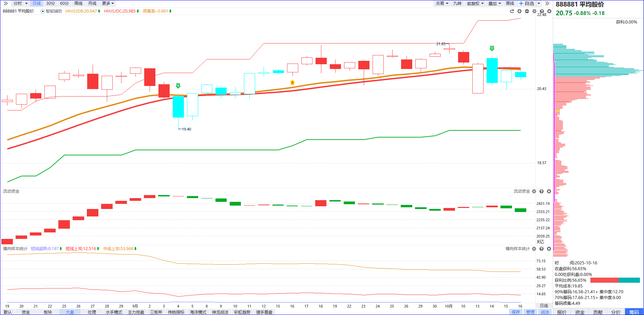Toggle the 九转 indicator
The image size is (644, 315).
pyautogui.click(x=457, y=3)
